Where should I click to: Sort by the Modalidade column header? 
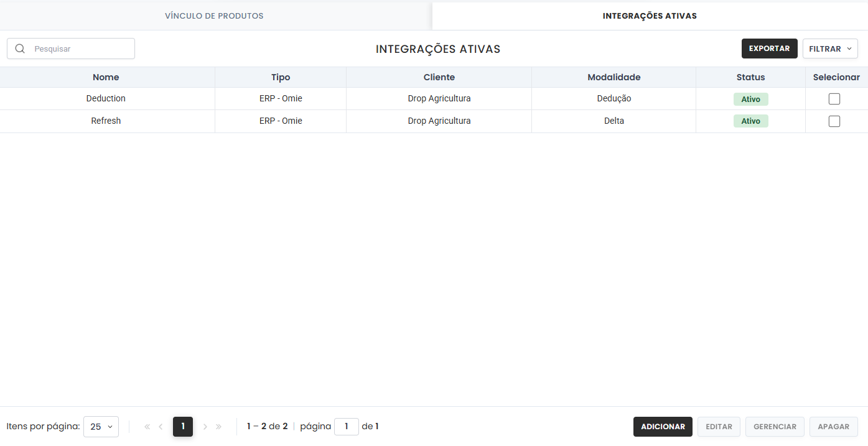[x=614, y=77]
